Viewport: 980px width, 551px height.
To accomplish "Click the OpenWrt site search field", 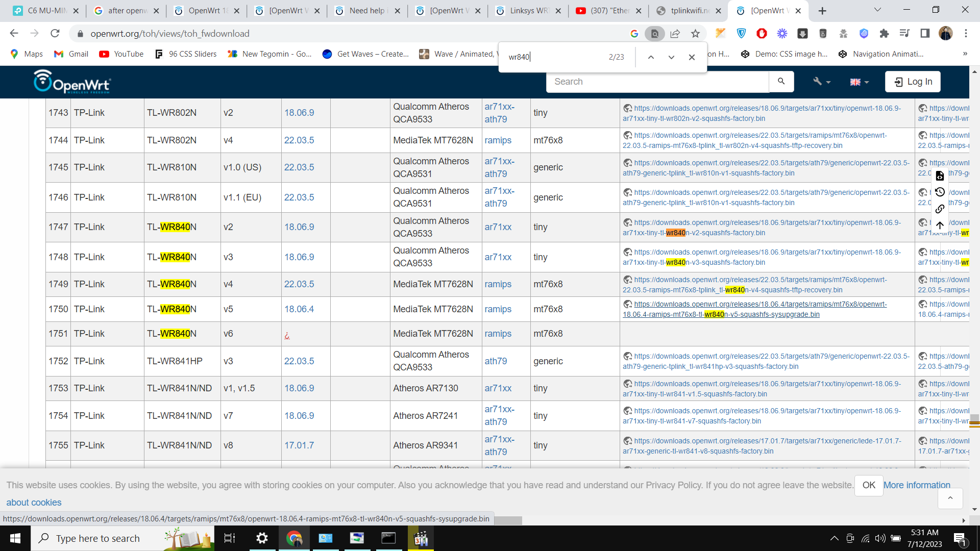I will tap(657, 82).
